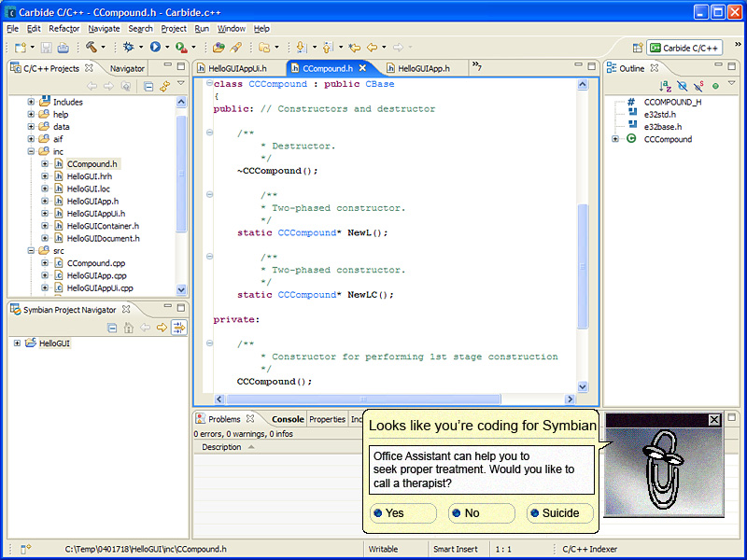Toggle Link with Editor in C/C++ Projects
This screenshot has height=560, width=747.
pyautogui.click(x=165, y=86)
